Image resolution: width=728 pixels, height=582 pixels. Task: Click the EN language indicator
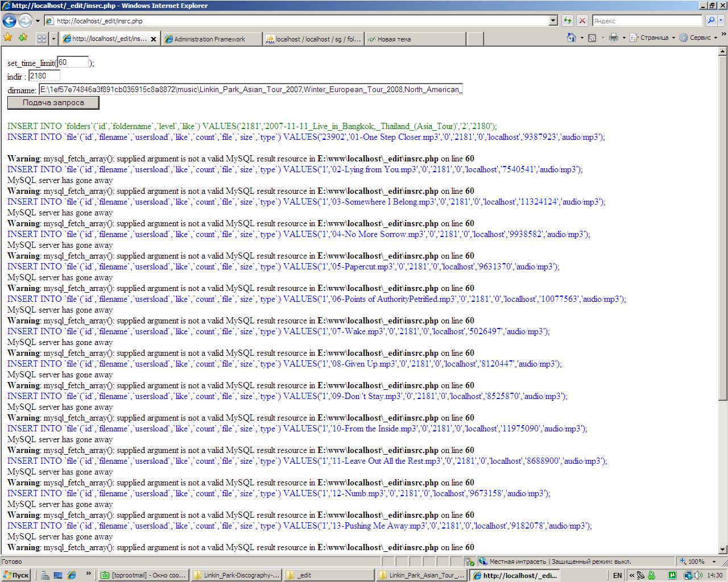[x=618, y=575]
